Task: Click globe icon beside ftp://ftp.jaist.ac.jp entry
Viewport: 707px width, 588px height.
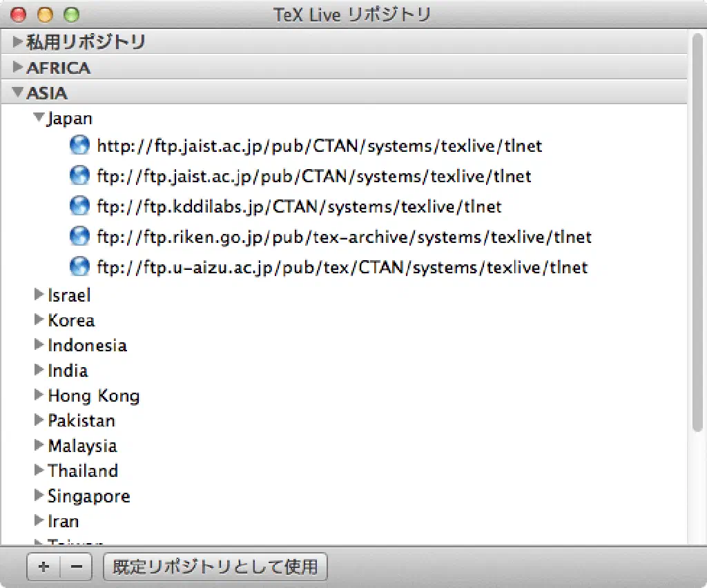Action: tap(80, 176)
